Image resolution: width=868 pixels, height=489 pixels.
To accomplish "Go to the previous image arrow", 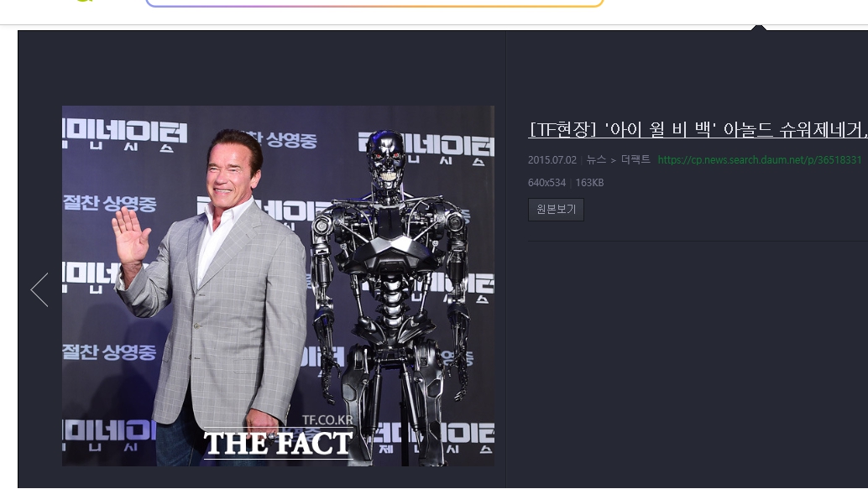I will click(39, 290).
